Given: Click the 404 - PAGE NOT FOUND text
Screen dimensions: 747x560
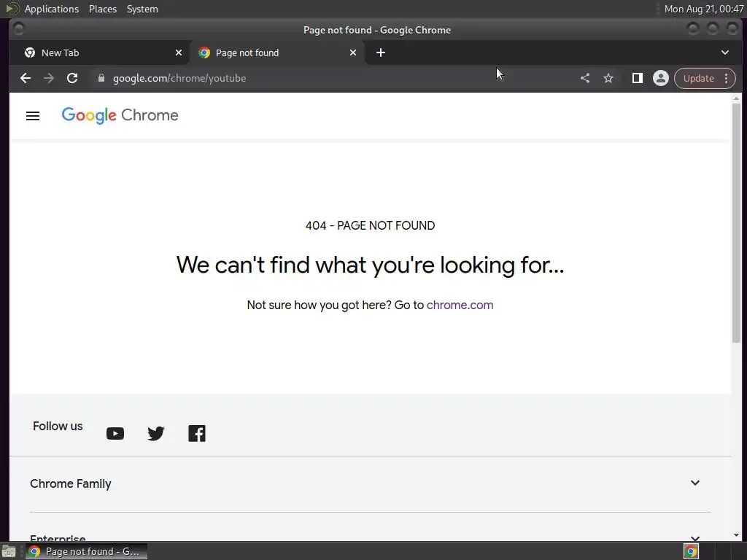Looking at the screenshot, I should 370,226.
